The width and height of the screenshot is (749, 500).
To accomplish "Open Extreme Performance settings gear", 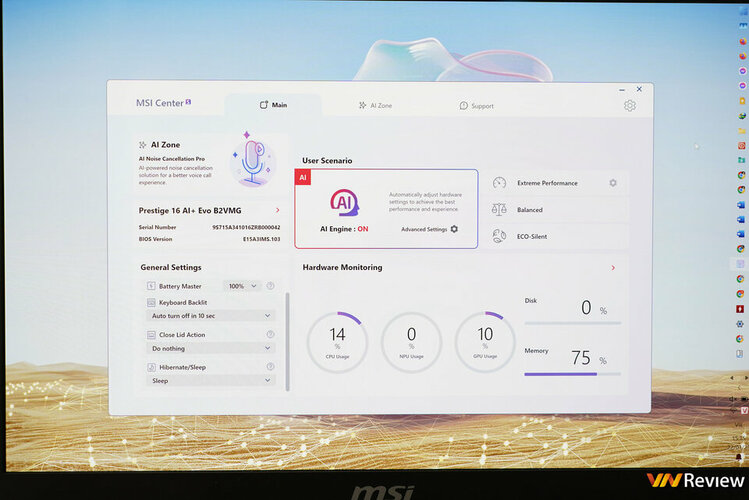I will [x=613, y=183].
